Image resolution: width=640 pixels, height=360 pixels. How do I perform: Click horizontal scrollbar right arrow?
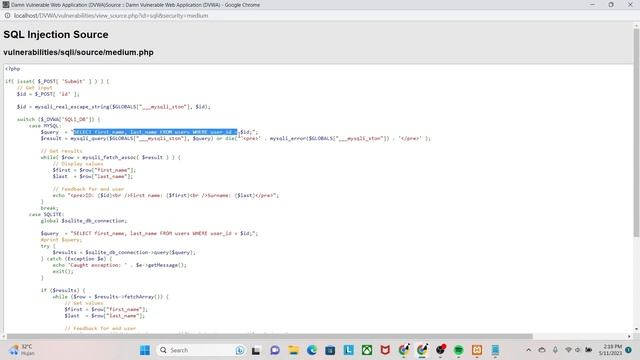[629, 336]
